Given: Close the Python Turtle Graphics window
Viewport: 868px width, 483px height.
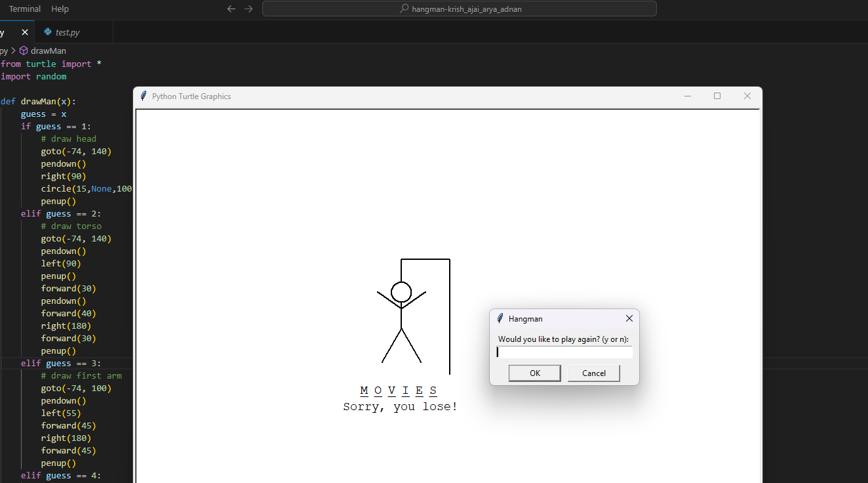Looking at the screenshot, I should pos(747,96).
